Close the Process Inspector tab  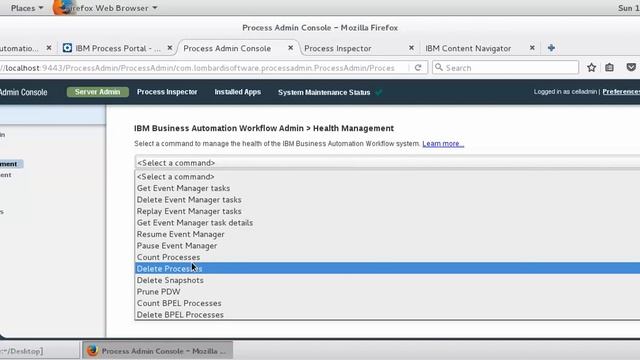point(411,48)
